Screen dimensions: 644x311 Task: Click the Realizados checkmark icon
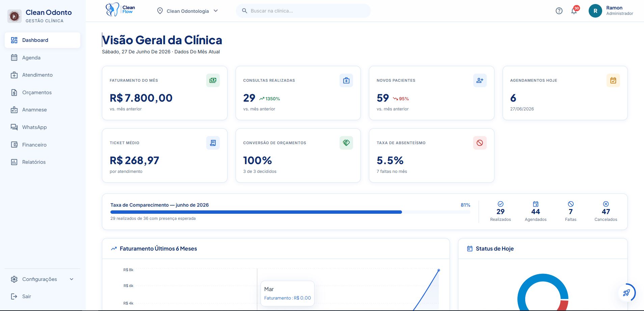501,204
